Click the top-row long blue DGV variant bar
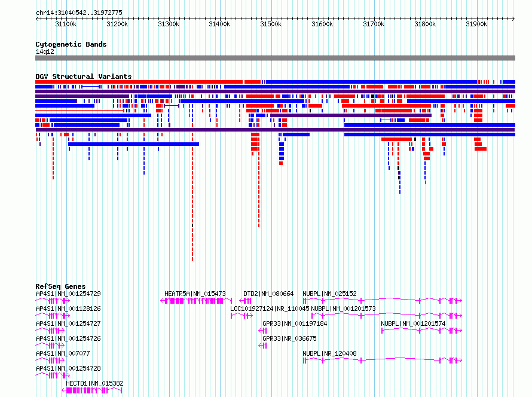This screenshot has width=532, height=397. click(x=372, y=82)
